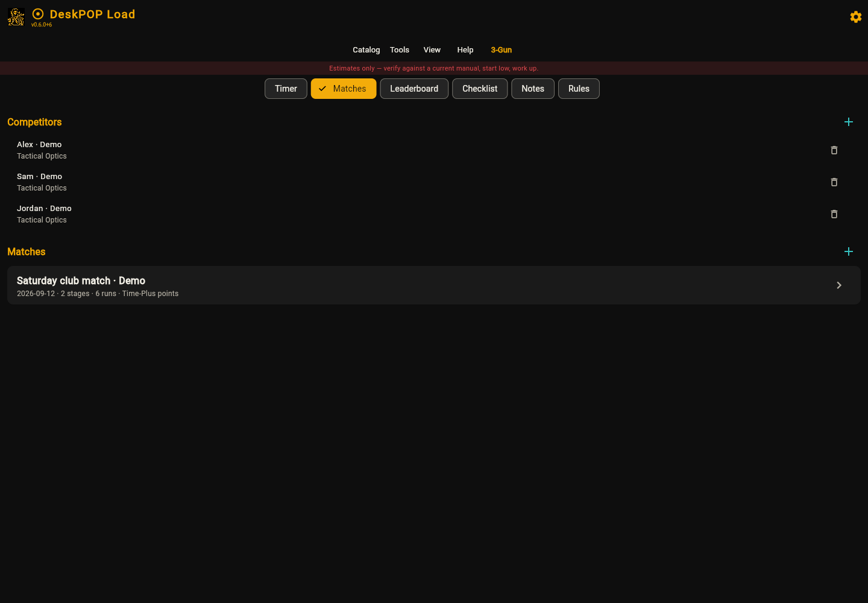The width and height of the screenshot is (868, 603).
Task: Click the DeskPOP Load title text
Action: [92, 14]
